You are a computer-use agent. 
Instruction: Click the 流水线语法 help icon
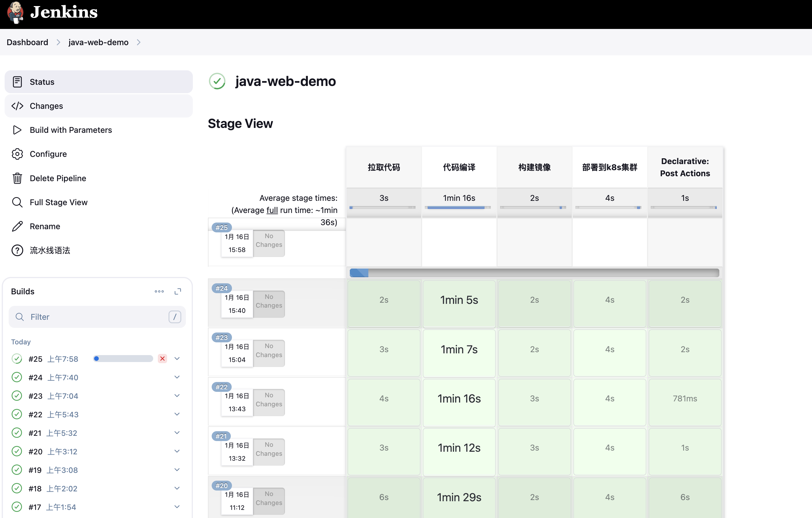[17, 250]
